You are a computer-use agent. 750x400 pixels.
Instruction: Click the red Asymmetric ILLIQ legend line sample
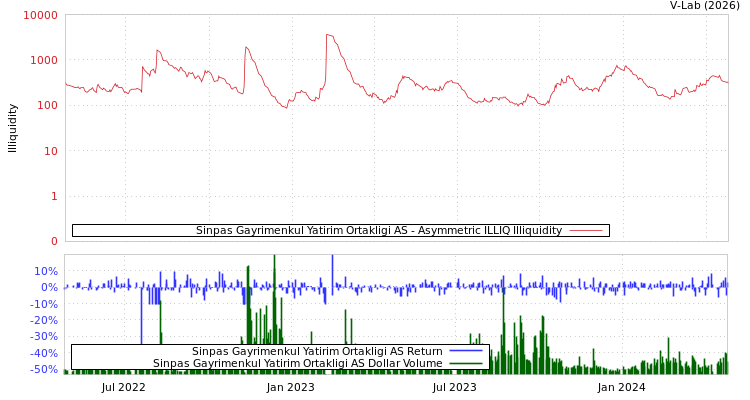(586, 231)
